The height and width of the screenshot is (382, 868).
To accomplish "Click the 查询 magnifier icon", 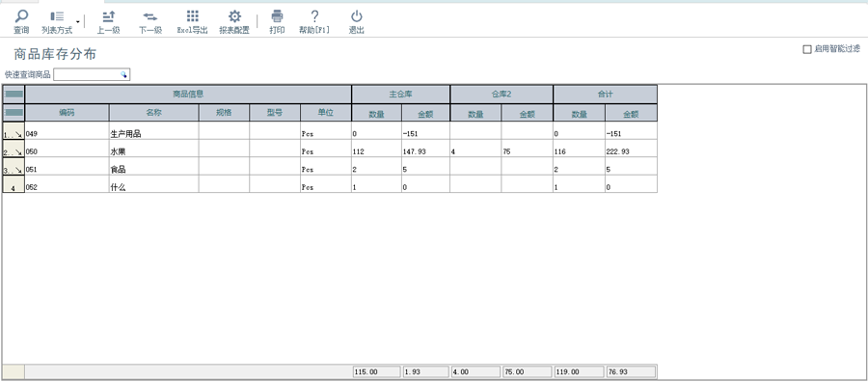I will coord(21,16).
